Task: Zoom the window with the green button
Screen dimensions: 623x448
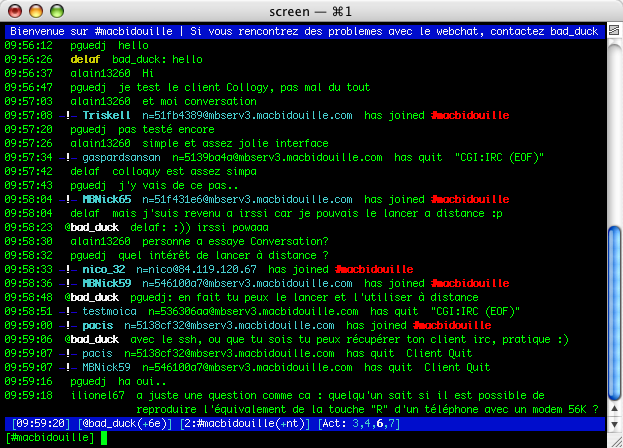Action: (x=57, y=11)
